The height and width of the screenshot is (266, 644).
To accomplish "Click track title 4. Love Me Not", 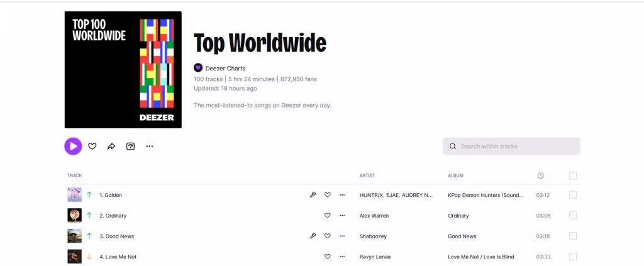I will point(118,257).
